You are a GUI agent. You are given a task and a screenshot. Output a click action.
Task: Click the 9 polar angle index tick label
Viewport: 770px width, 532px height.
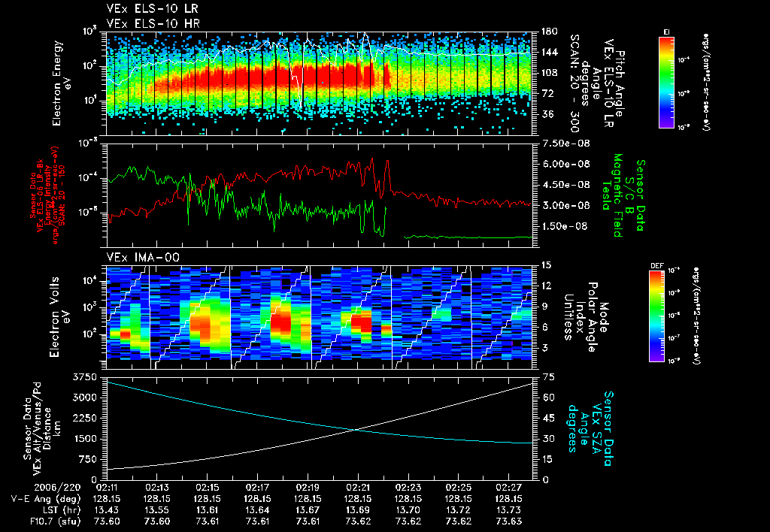(544, 307)
